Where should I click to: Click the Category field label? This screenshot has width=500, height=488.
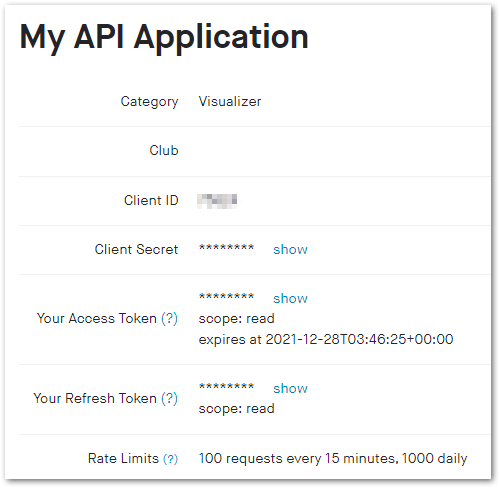(149, 102)
